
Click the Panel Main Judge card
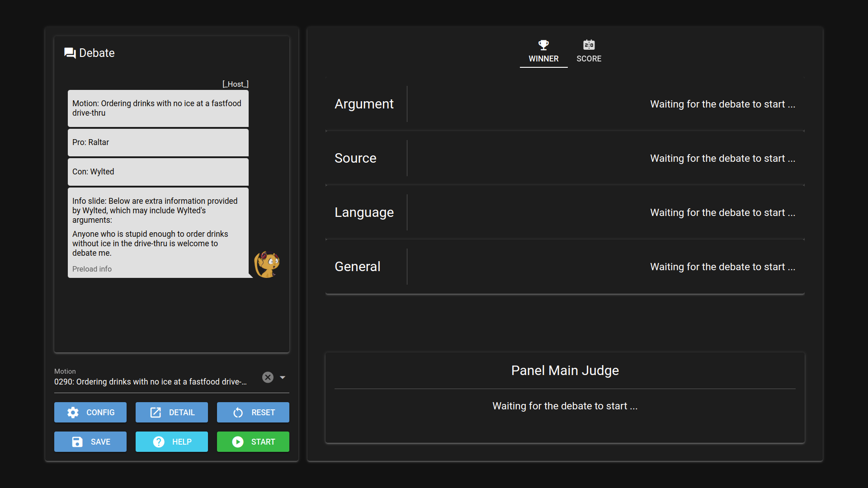(565, 398)
